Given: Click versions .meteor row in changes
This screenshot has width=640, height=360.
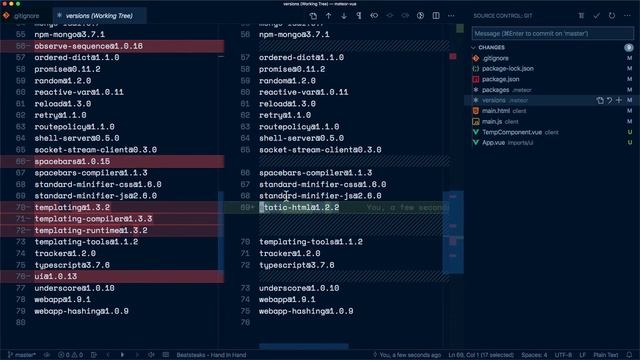Looking at the screenshot, I should pyautogui.click(x=552, y=100).
